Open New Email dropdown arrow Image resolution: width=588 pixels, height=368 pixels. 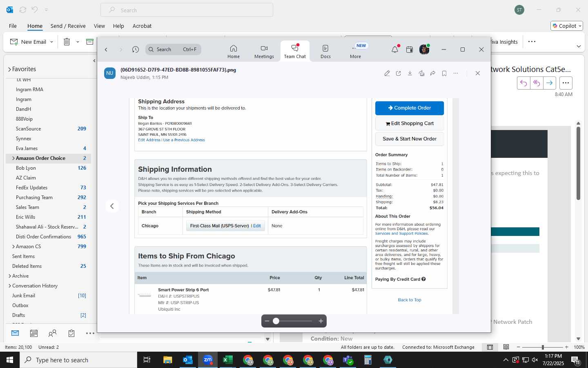[x=51, y=42]
